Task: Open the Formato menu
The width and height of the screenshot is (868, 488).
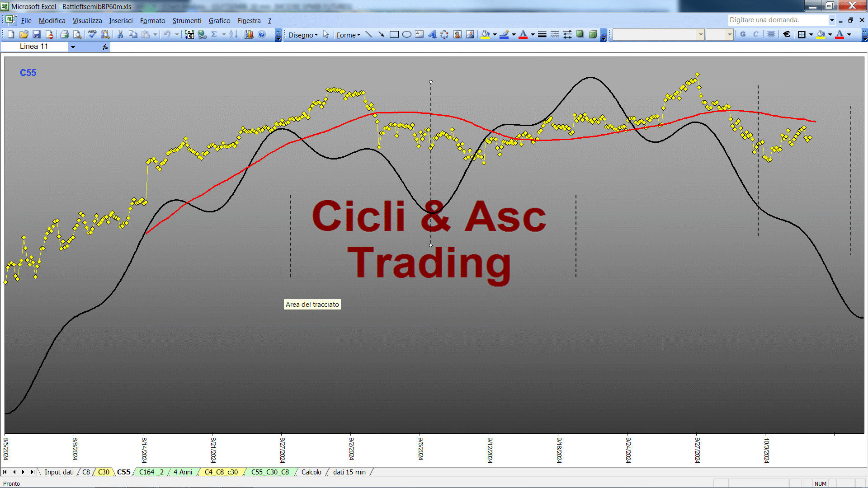Action: (153, 21)
